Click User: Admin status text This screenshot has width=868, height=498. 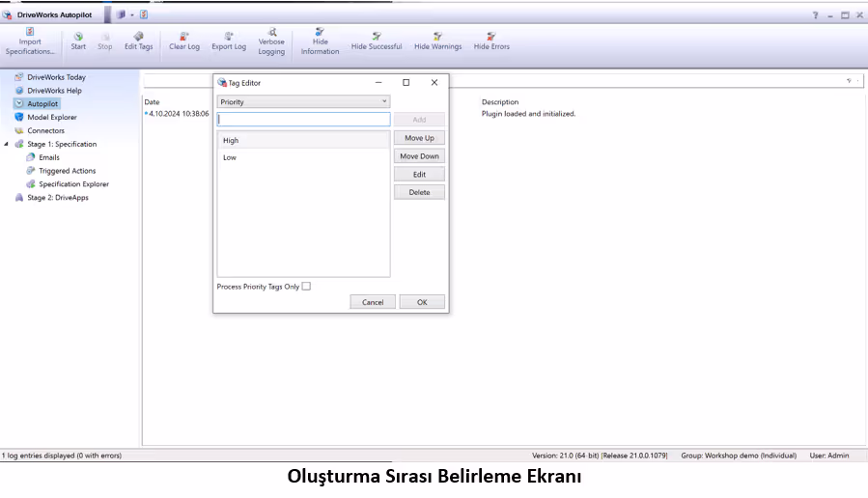[829, 456]
